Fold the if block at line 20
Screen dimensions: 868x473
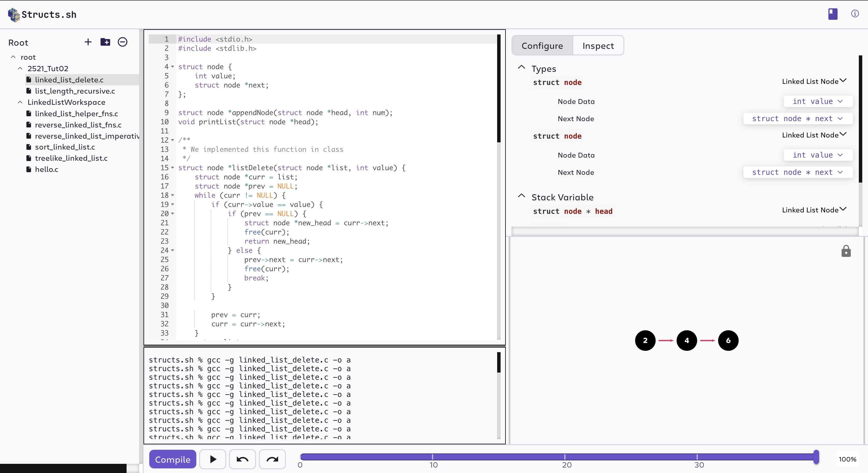pos(173,213)
